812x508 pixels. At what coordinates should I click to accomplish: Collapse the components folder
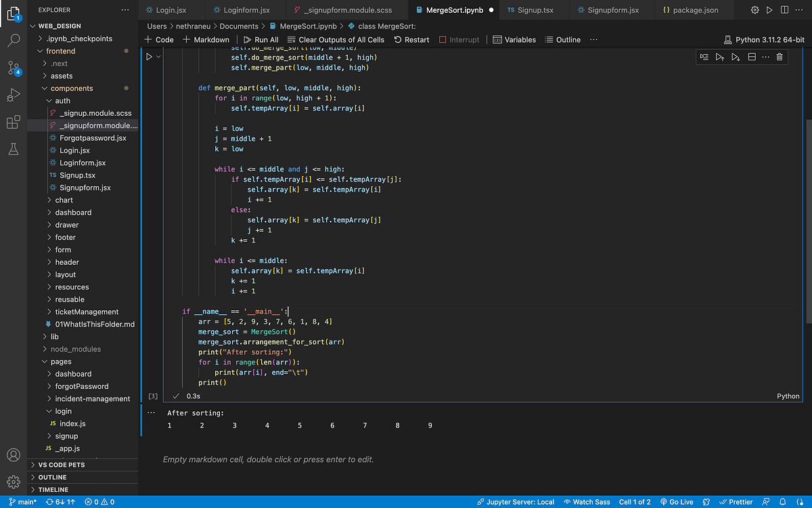[72, 88]
